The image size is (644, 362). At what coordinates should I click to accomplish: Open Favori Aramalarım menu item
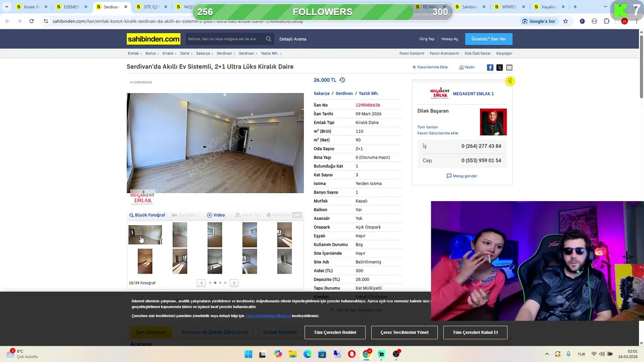coord(444,53)
